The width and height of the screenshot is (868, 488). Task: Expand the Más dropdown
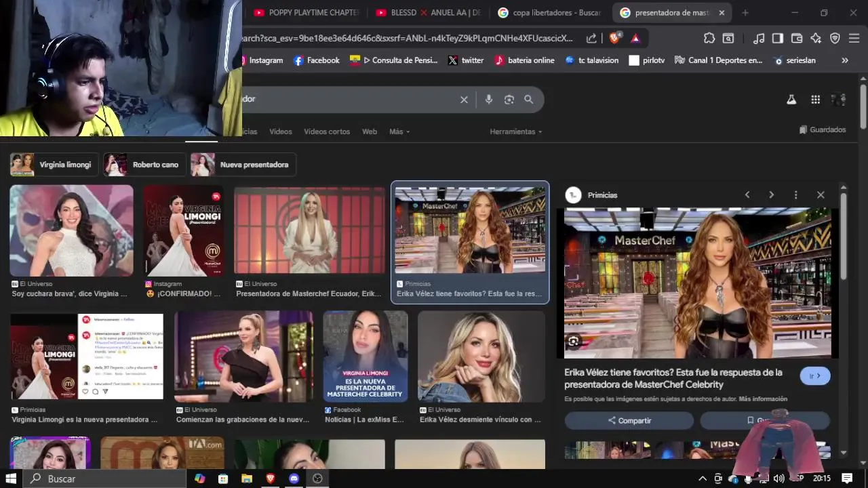click(x=399, y=131)
